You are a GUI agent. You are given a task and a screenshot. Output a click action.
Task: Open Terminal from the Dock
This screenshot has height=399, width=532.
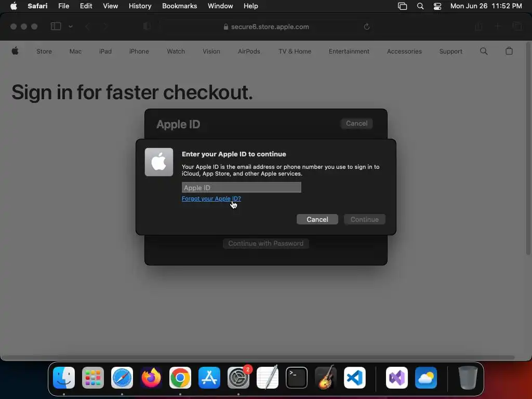(x=297, y=377)
